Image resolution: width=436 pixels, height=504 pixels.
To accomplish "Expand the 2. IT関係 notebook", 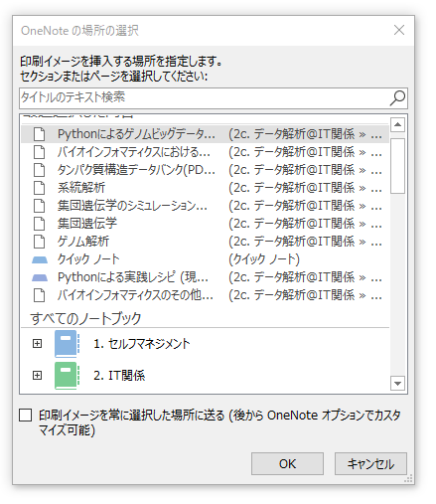I will (x=37, y=375).
